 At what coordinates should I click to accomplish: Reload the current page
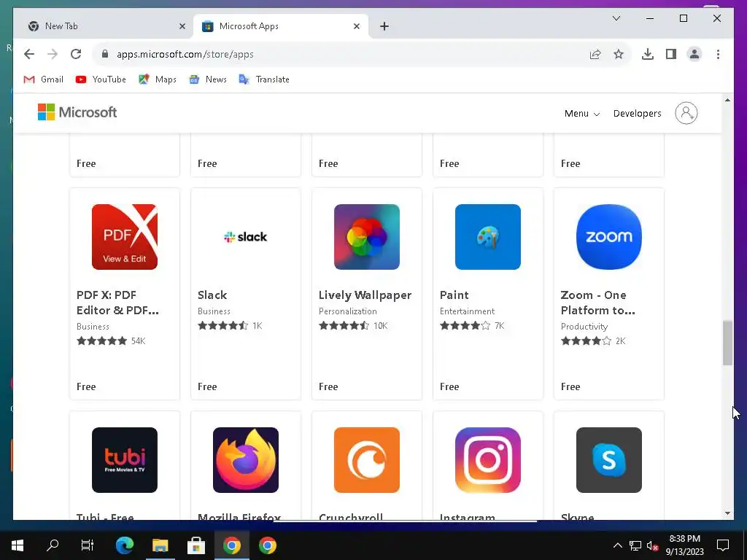[x=76, y=54]
